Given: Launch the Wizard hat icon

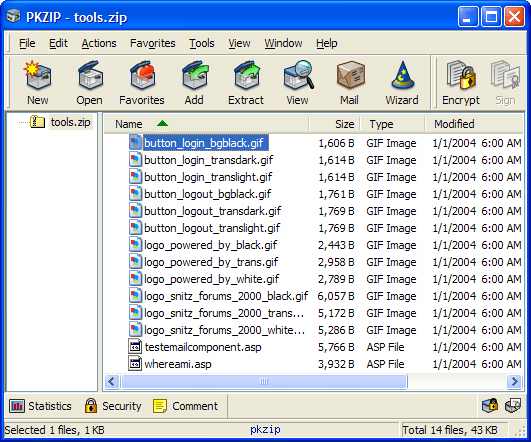Looking at the screenshot, I should [x=403, y=77].
